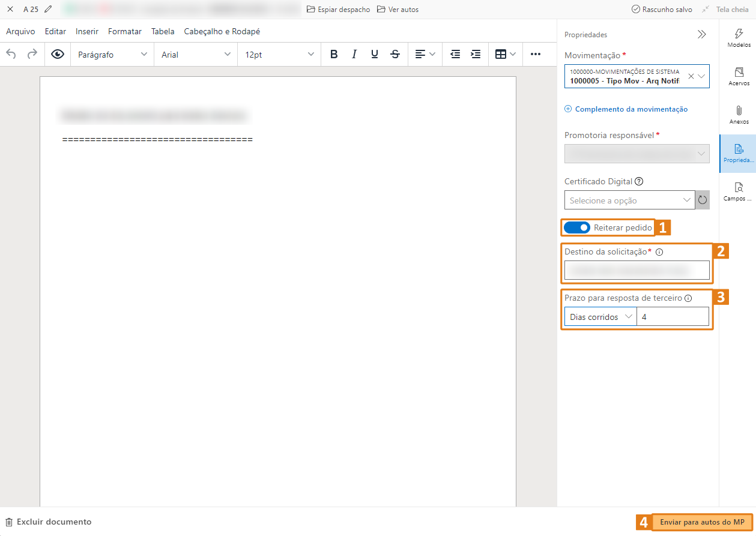This screenshot has width=756, height=536.
Task: Apply italic formatting from the toolbar
Action: coord(354,54)
